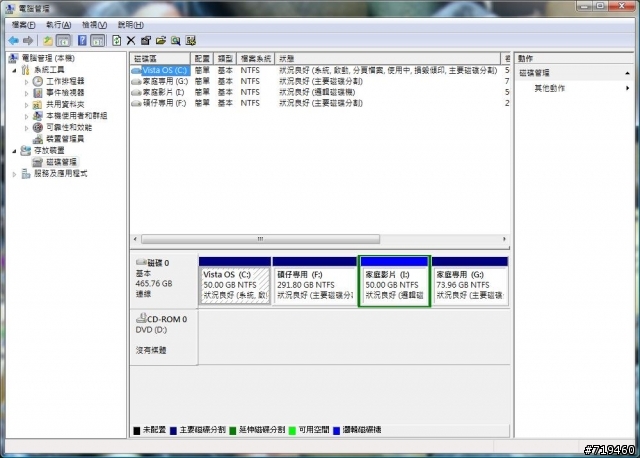Screen dimensions: 640x458
Task: Click the Open folder toolbar icon
Action: click(x=161, y=40)
